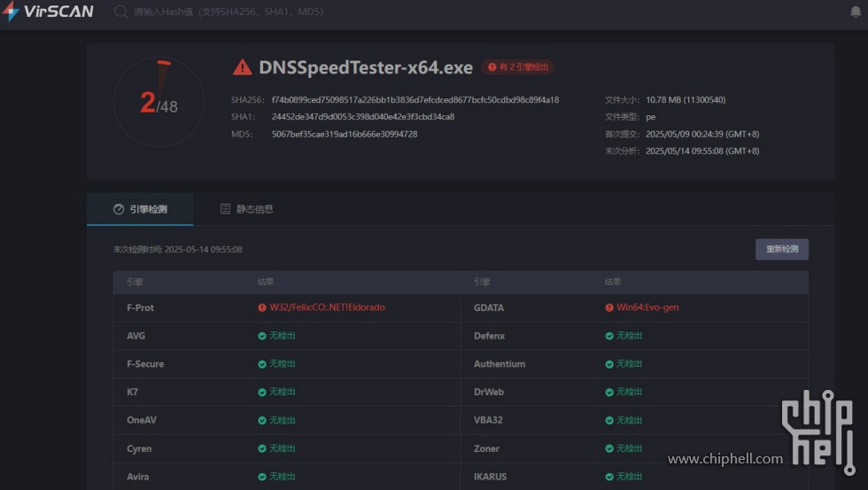868x490 pixels.
Task: Click the Authentium engine name
Action: (x=500, y=364)
